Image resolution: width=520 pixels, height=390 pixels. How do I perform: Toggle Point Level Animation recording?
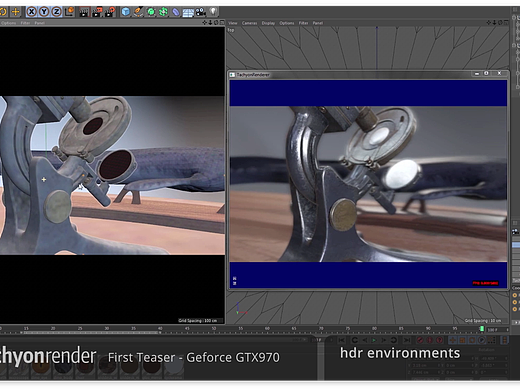coord(492,340)
